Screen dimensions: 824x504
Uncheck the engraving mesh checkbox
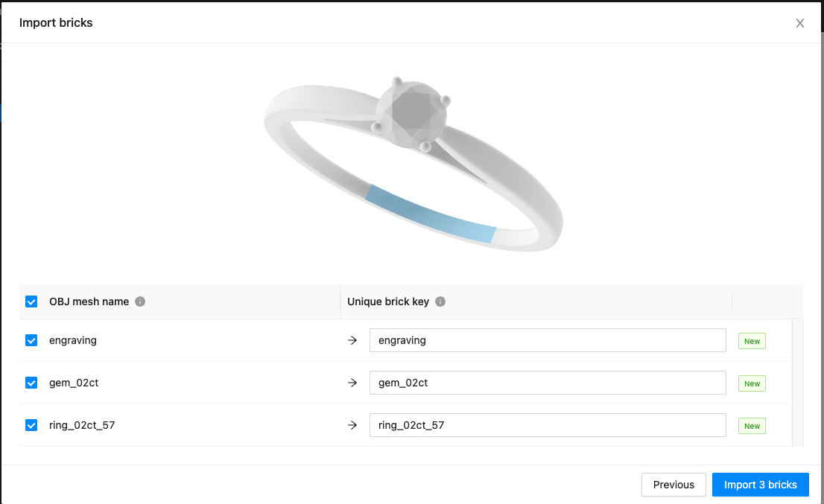tap(31, 340)
